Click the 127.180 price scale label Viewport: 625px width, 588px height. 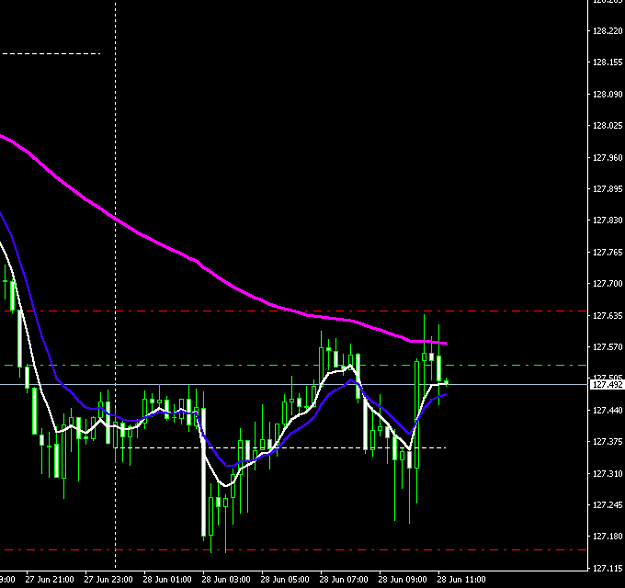point(607,537)
